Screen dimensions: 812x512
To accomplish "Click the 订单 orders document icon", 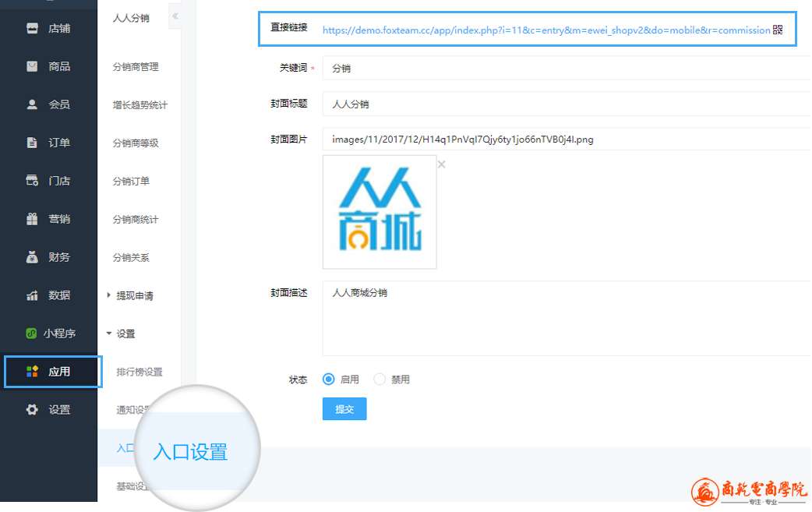I will point(32,143).
